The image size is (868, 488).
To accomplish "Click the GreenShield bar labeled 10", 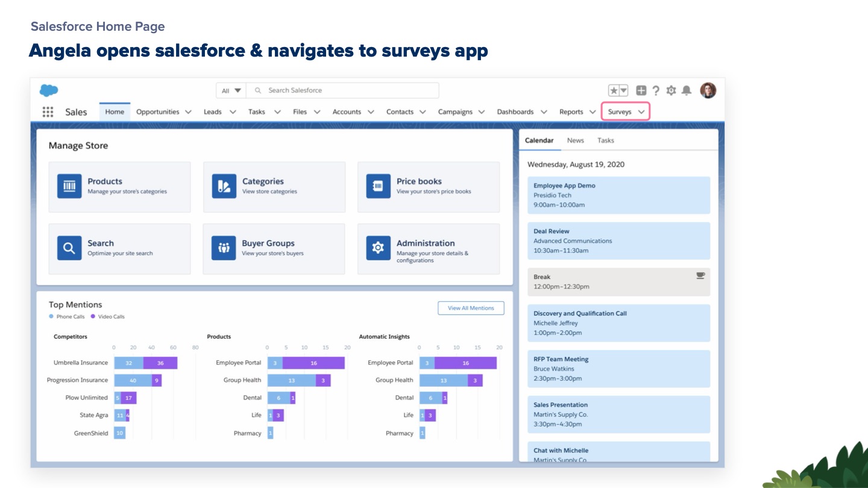I will point(120,433).
